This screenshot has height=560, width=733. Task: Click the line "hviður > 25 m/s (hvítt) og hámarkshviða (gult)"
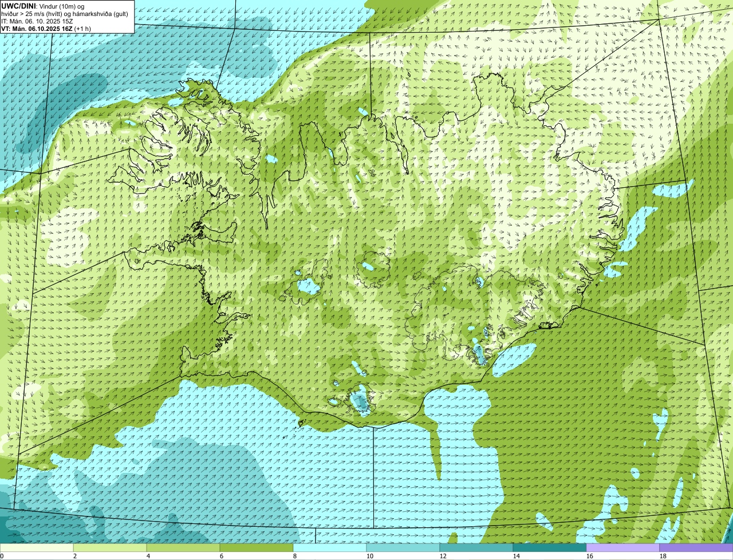click(x=64, y=13)
